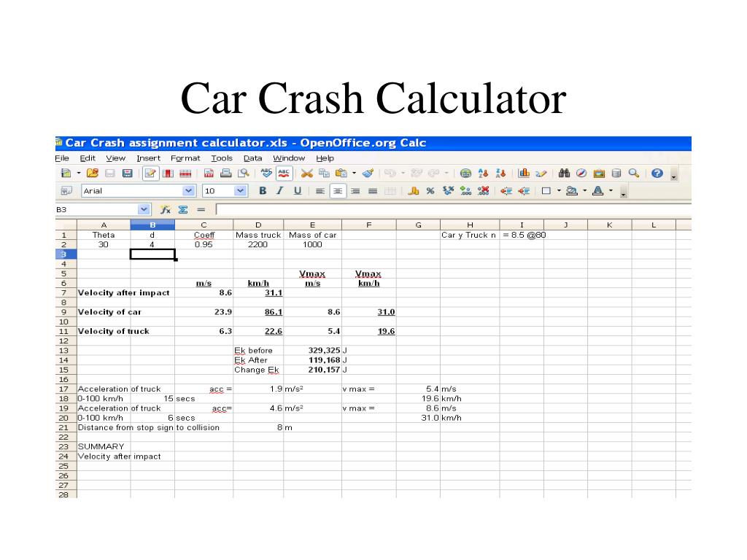Viewport: 747px width, 560px height.
Task: Open Styles and Formatting icon
Action: tap(66, 191)
